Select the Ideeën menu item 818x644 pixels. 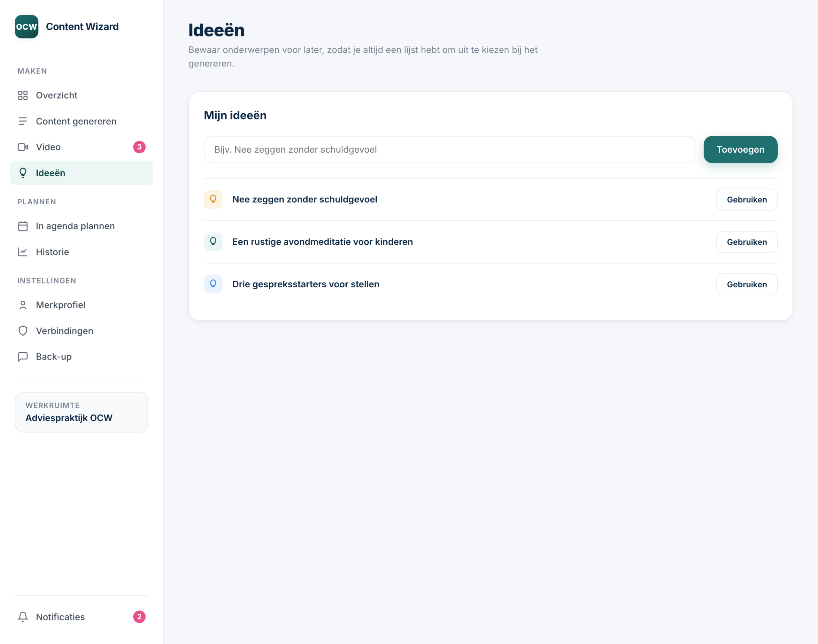pos(81,173)
